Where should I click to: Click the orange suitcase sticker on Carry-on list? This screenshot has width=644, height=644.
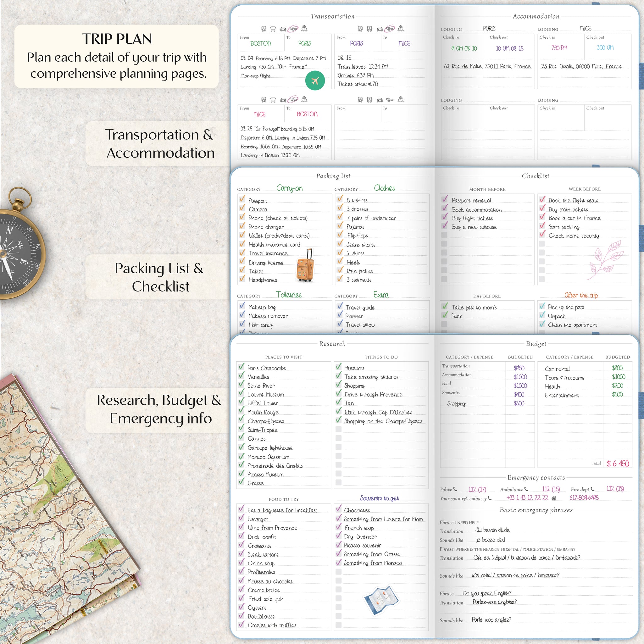(305, 265)
